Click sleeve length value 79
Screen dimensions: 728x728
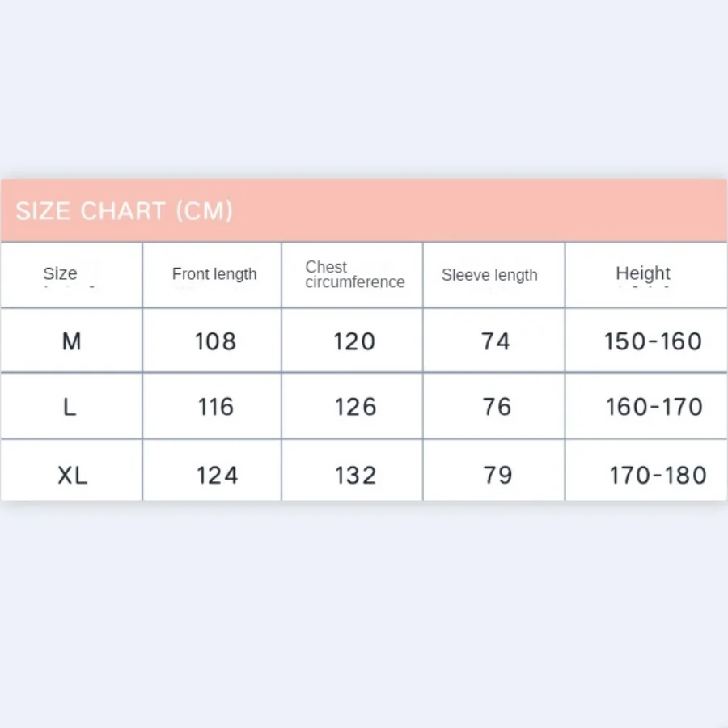497,475
